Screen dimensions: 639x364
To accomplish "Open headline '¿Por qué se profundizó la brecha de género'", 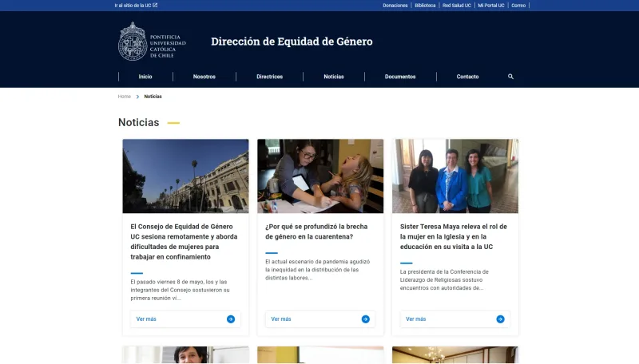I will pos(316,231).
